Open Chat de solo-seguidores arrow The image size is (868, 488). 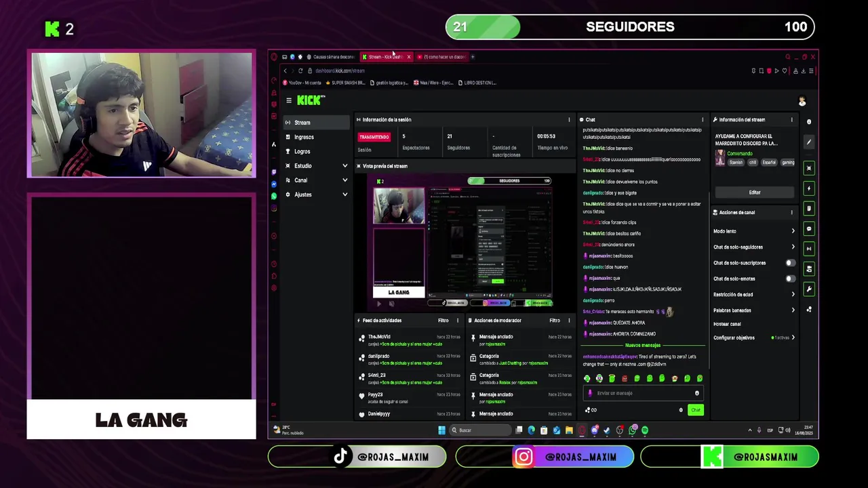click(x=793, y=247)
